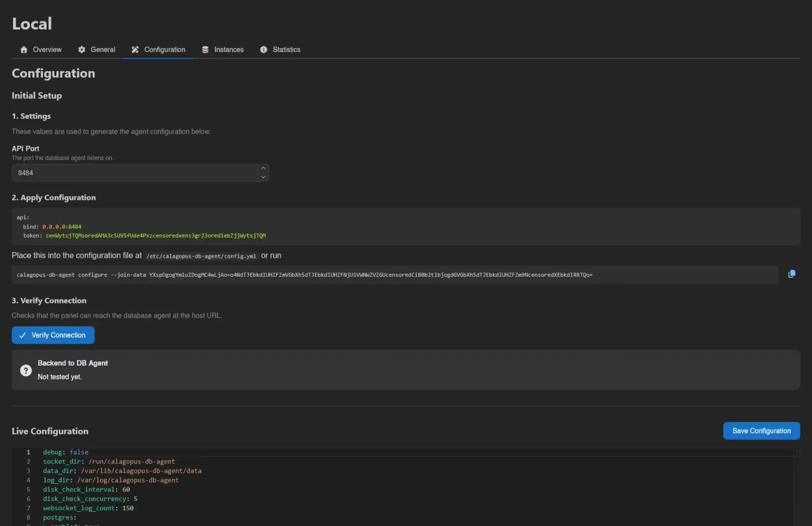Click the api token value text
This screenshot has width=812, height=526.
[156, 236]
